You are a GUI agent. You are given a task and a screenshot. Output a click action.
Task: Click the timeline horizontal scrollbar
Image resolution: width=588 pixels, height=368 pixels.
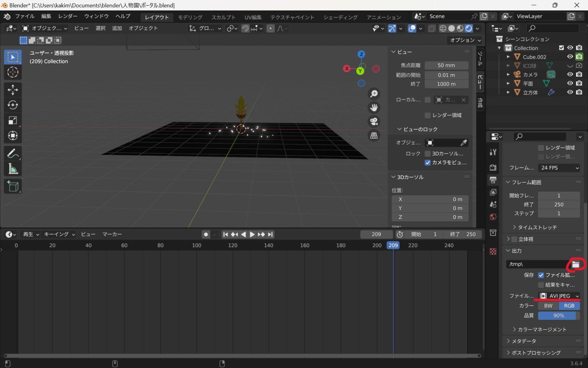(242, 356)
